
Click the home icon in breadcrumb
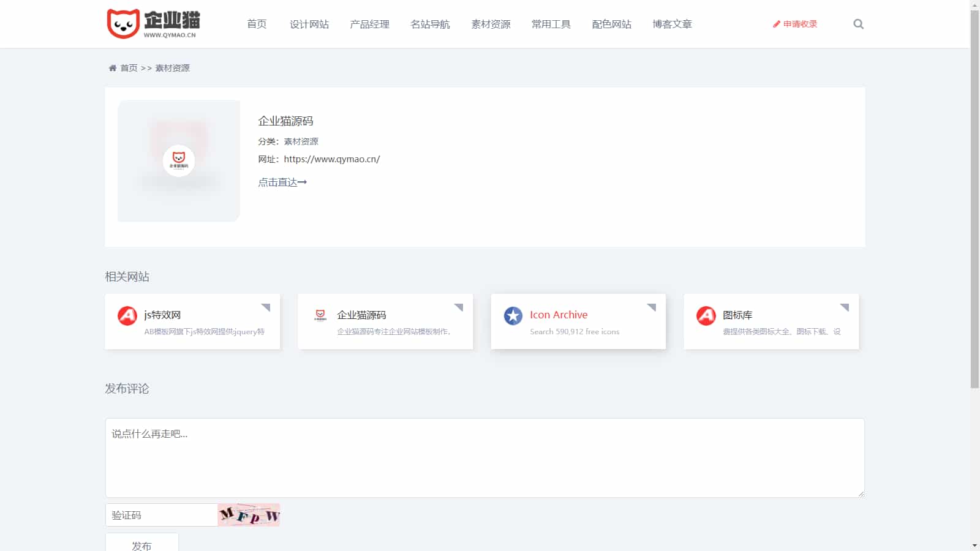coord(113,68)
